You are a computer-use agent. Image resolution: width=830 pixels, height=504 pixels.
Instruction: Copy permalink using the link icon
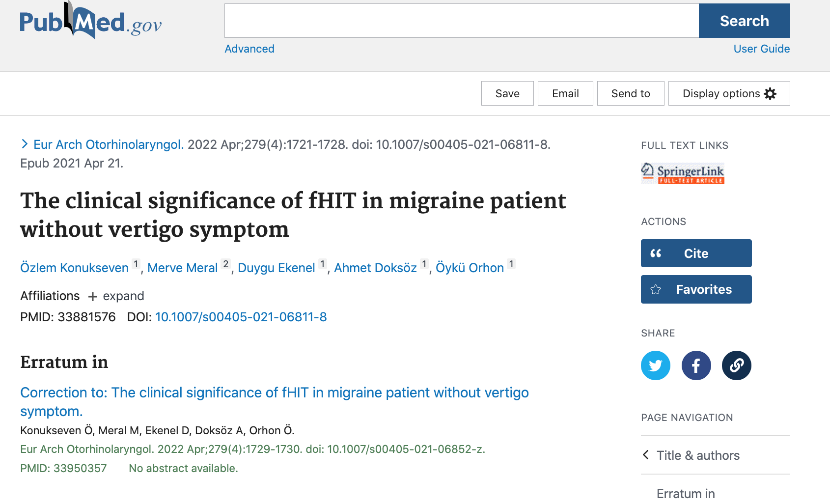736,365
